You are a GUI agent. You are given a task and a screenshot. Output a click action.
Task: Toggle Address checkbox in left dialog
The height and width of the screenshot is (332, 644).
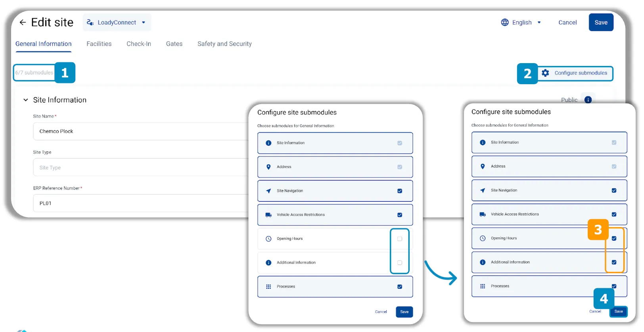[x=400, y=167]
